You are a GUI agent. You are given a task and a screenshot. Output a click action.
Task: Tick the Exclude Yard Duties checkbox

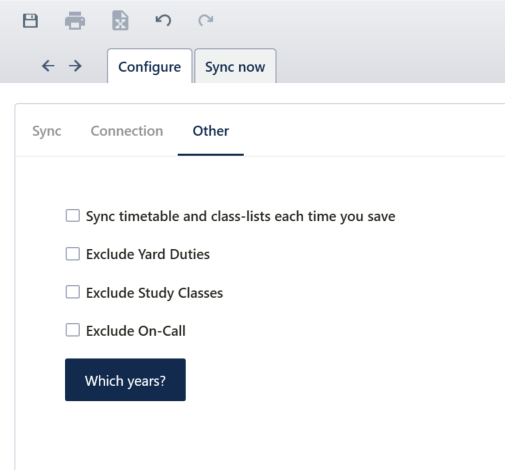coord(73,254)
